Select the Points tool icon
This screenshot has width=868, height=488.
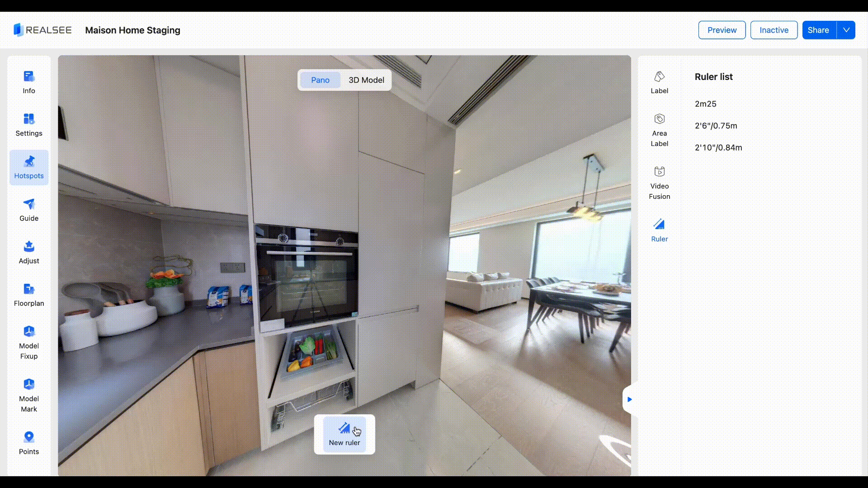pos(29,443)
